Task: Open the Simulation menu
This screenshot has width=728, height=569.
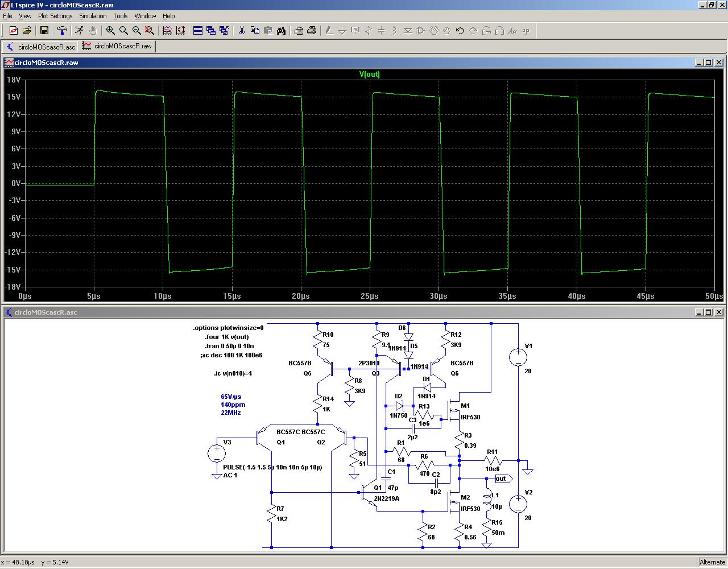Action: click(93, 16)
